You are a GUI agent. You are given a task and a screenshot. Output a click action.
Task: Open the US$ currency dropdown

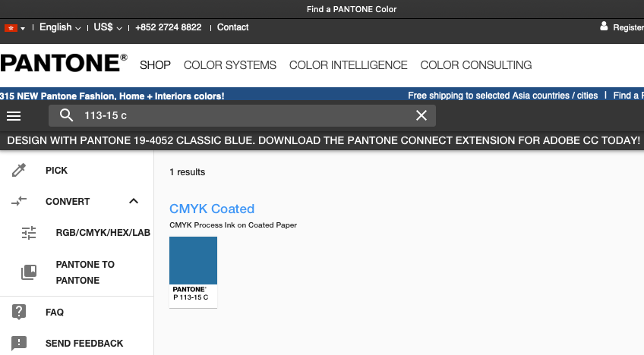[108, 27]
